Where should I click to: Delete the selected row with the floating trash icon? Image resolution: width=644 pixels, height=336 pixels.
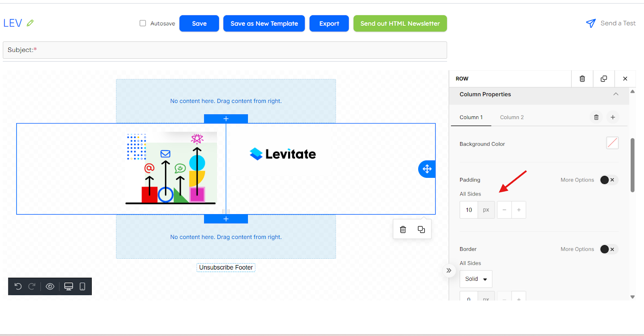pyautogui.click(x=403, y=229)
